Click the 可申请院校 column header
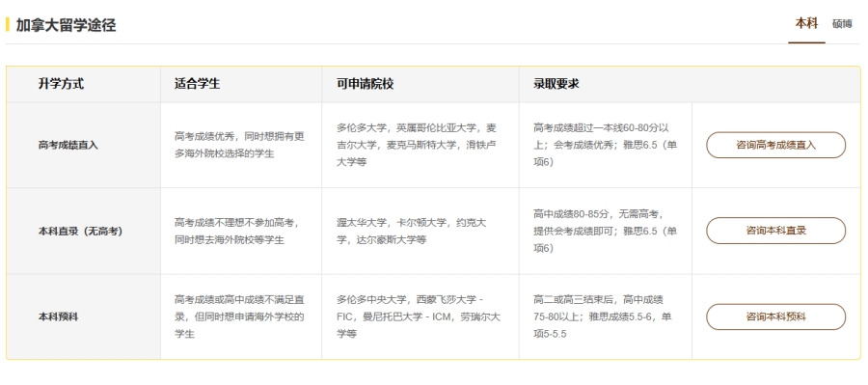Screen dimensions: 868x385 (x=365, y=84)
